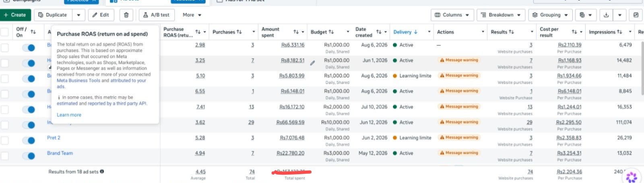Screen dimensions: 644x183
Task: Click the Rs3,254.31 cost per purchase value
Action: tap(569, 153)
